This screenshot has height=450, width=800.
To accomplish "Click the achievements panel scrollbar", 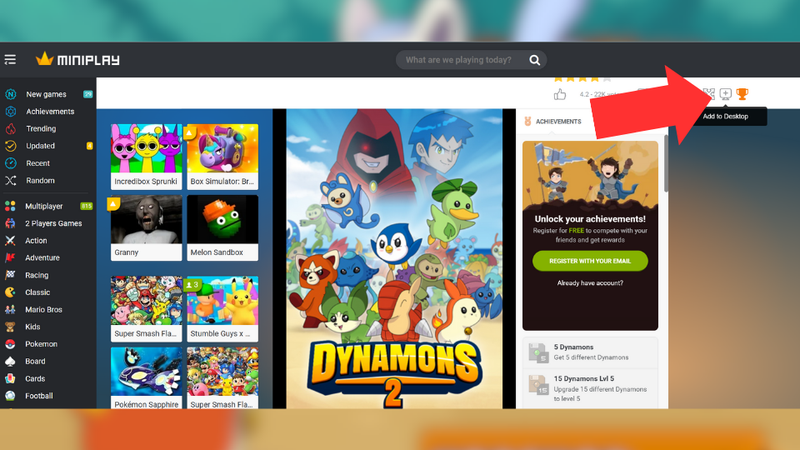I will 665,164.
